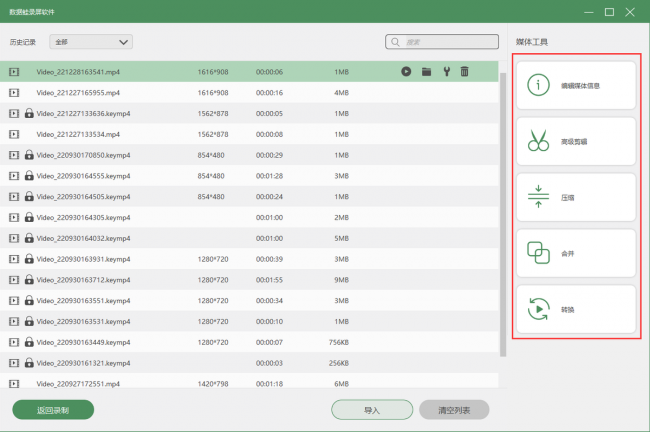Click the 1420*798 resolution value
Image resolution: width=650 pixels, height=432 pixels.
point(213,384)
